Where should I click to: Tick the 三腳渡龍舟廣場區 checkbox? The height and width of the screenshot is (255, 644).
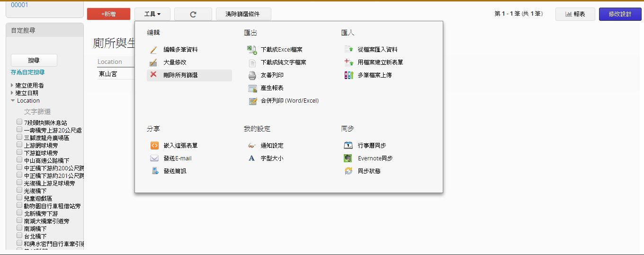[19, 137]
